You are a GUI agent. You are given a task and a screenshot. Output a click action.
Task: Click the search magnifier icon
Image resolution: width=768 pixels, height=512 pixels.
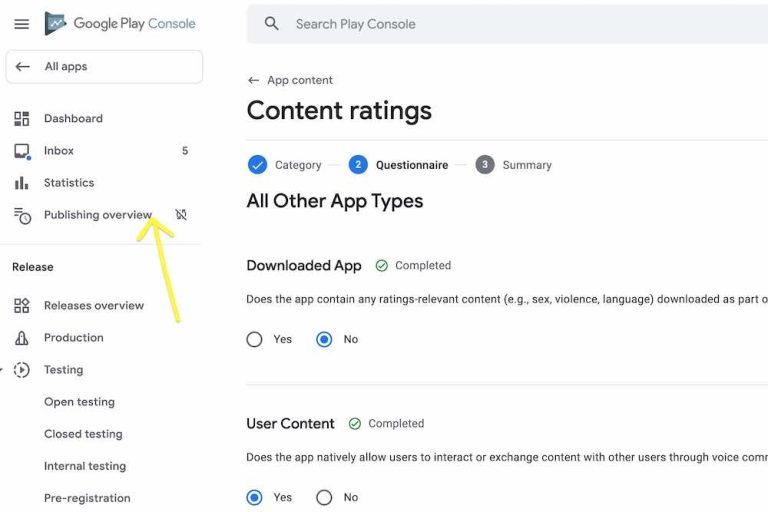271,24
